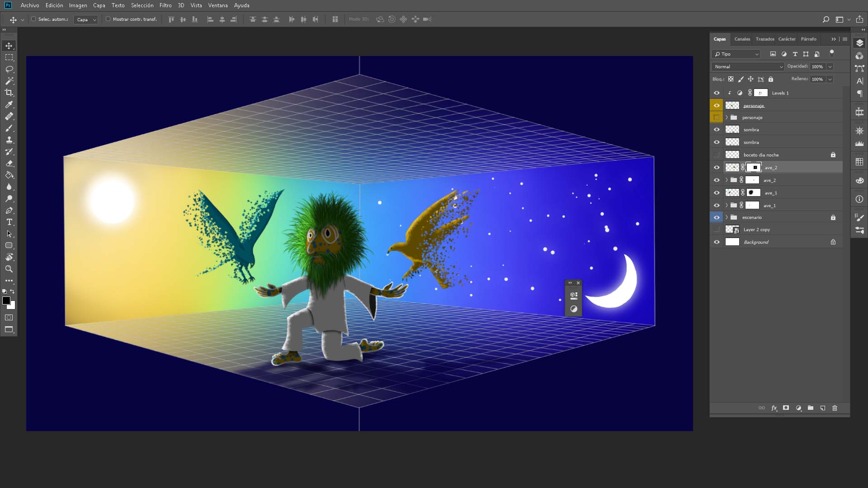Select the Horizontal Type tool

[x=9, y=222]
